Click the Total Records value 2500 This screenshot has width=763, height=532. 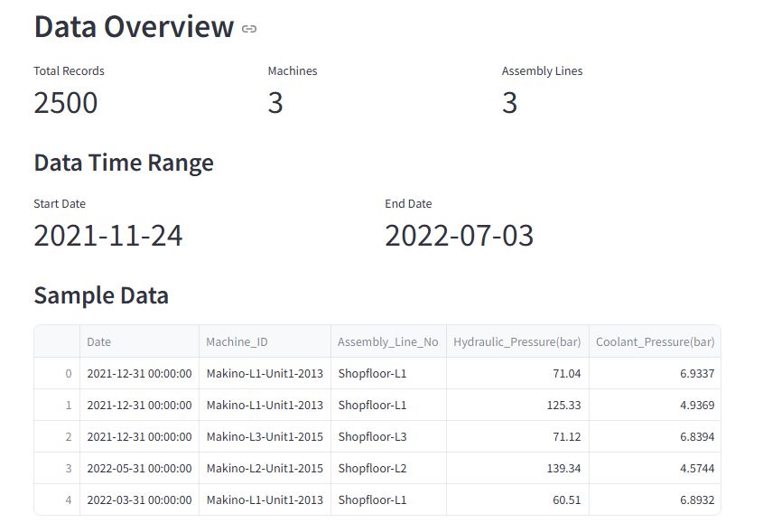[x=65, y=102]
